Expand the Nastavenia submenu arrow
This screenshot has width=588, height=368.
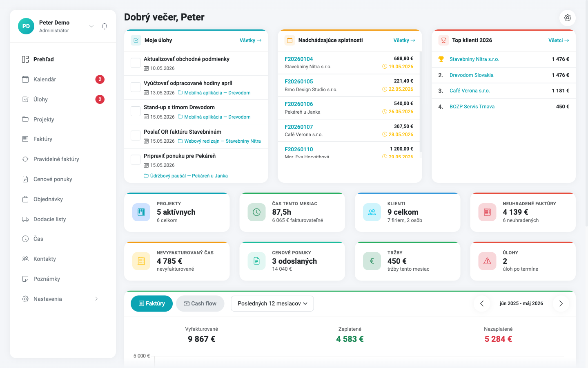click(96, 299)
